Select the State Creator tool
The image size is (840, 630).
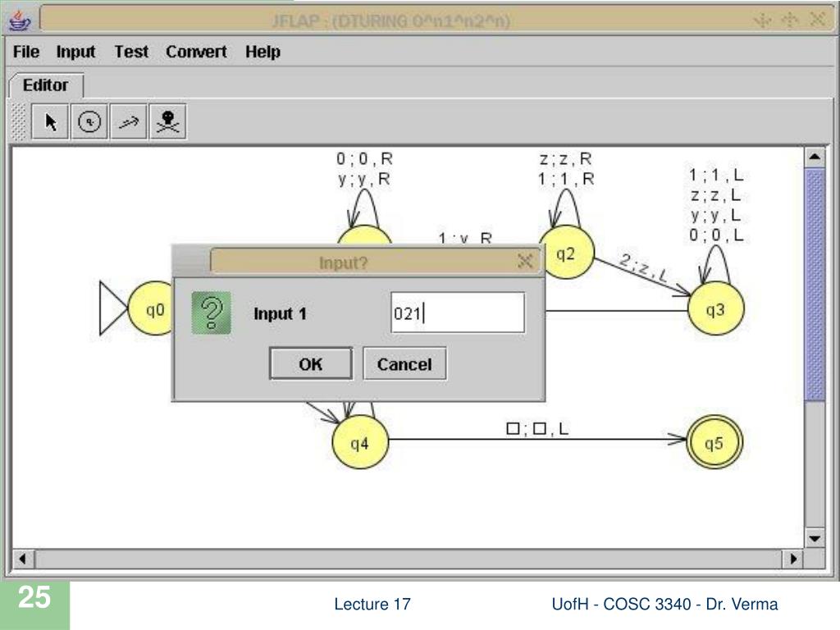[89, 122]
